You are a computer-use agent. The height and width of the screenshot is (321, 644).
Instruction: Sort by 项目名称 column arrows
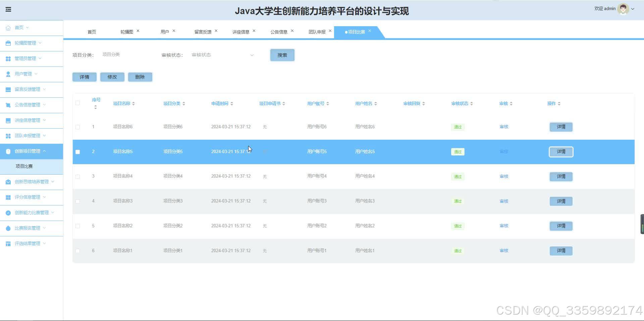click(133, 104)
